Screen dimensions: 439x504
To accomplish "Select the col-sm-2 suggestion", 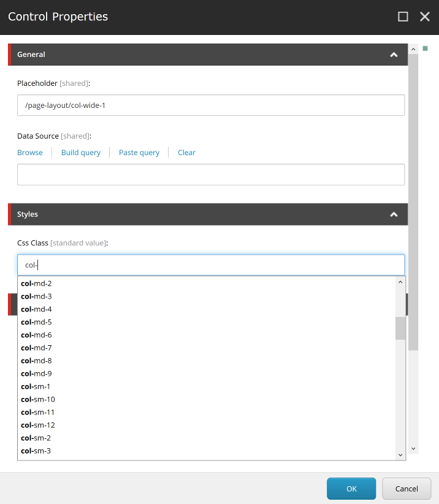I will 207,438.
